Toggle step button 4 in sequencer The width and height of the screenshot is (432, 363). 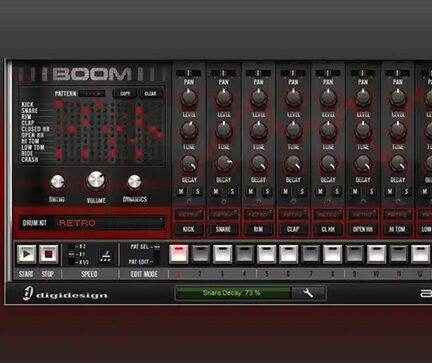click(x=245, y=254)
